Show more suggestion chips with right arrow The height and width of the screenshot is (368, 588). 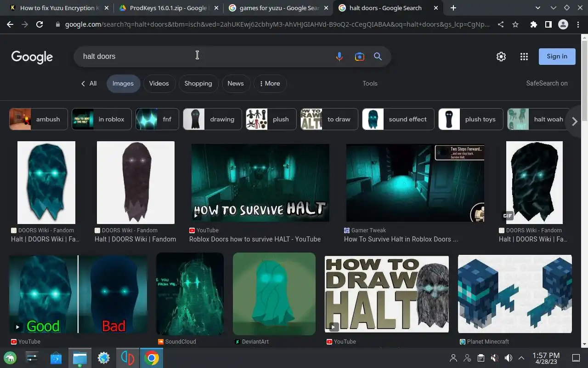click(x=574, y=121)
